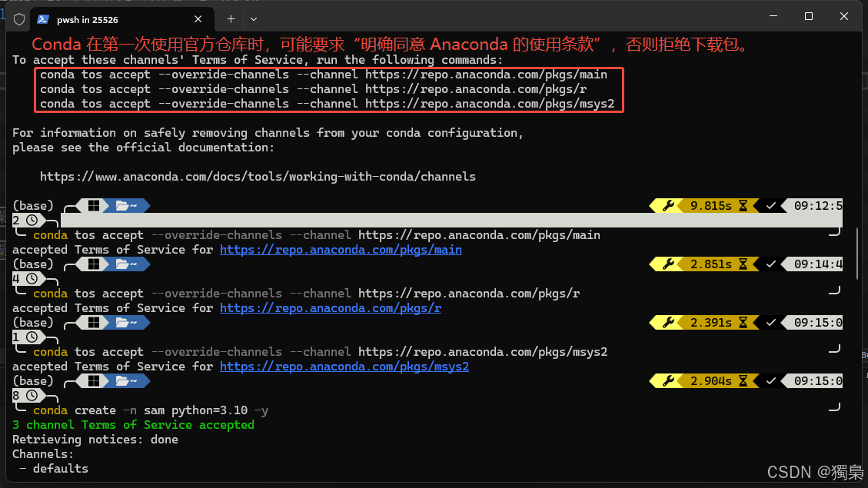Open the new tab profile dropdown

(x=254, y=19)
